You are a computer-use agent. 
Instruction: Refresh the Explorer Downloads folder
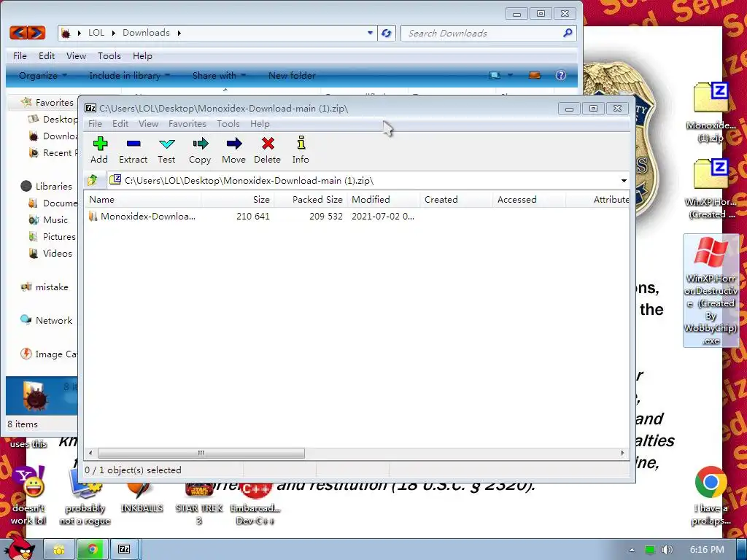[x=387, y=33]
